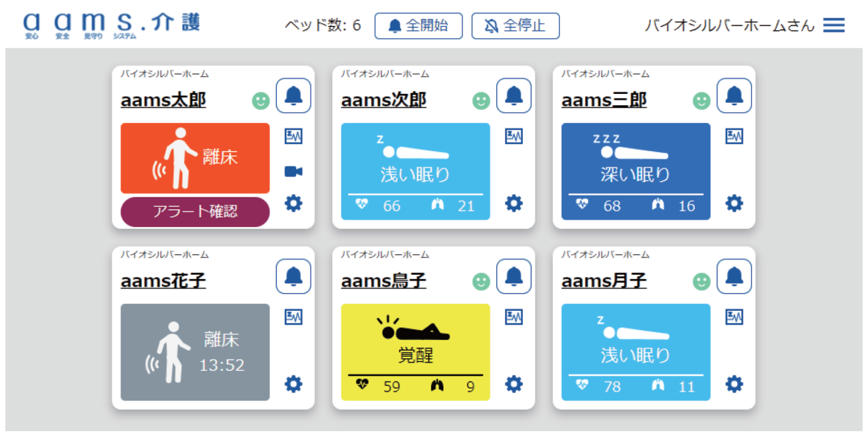
Task: Open the camera view for aams太郎
Action: [293, 172]
